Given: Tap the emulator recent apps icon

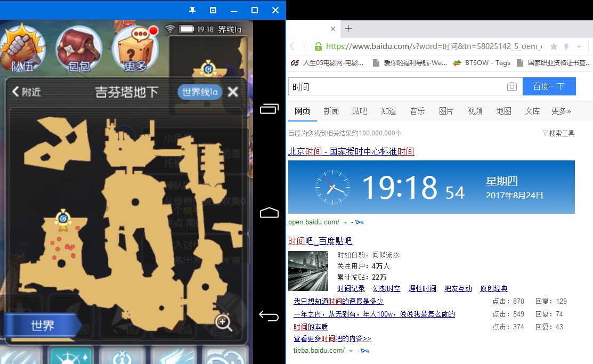Looking at the screenshot, I should point(269,109).
